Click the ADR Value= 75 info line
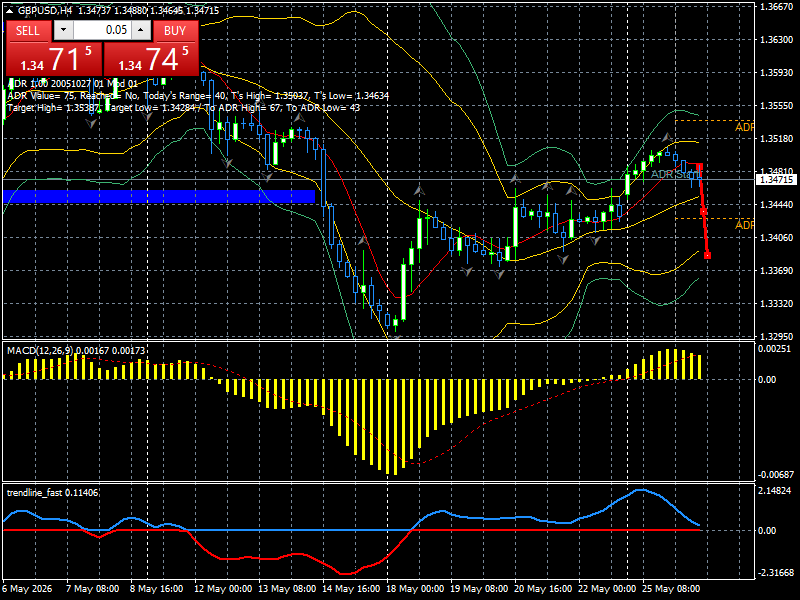Image resolution: width=800 pixels, height=600 pixels. (198, 95)
